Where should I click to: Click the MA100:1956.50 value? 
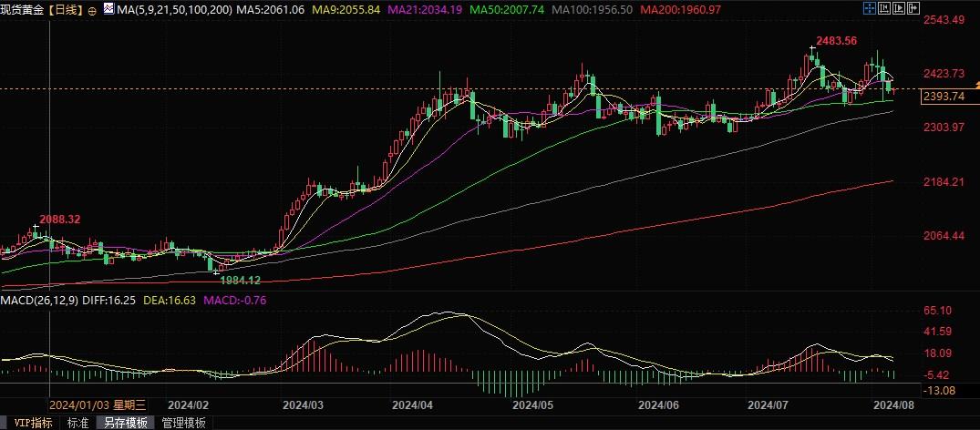590,10
